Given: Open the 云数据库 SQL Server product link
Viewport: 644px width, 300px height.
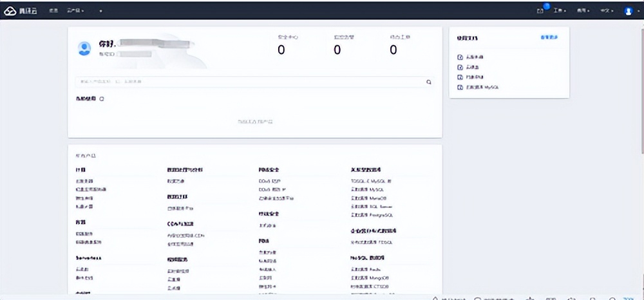Looking at the screenshot, I should point(372,207).
